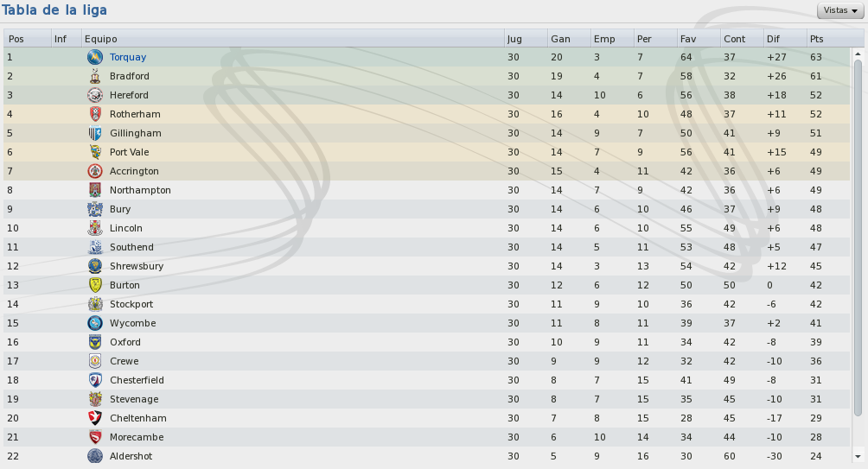The image size is (868, 469).
Task: Click the Wycombe crest icon
Action: [x=95, y=323]
